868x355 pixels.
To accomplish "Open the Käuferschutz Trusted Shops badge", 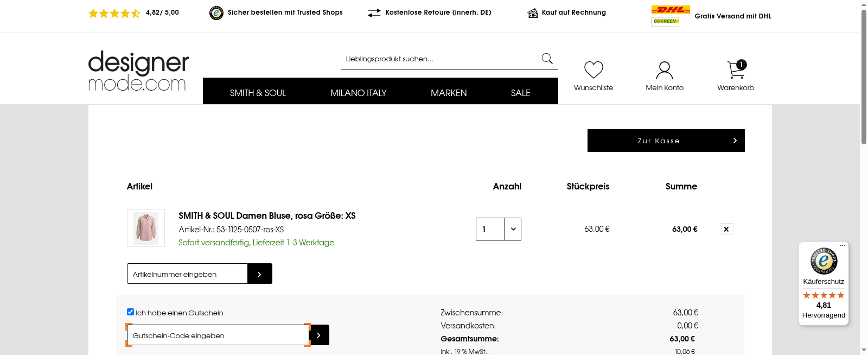I will point(823,262).
